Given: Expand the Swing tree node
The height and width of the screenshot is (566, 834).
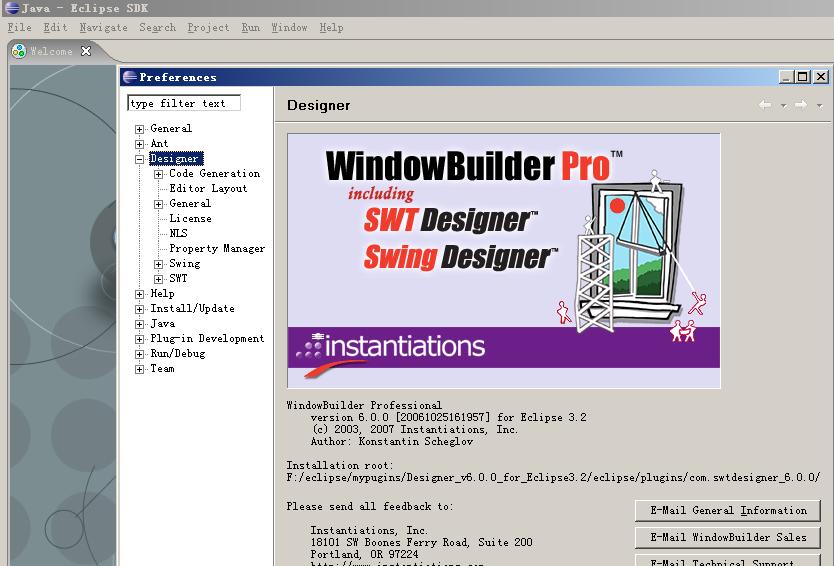Looking at the screenshot, I should pos(159,264).
